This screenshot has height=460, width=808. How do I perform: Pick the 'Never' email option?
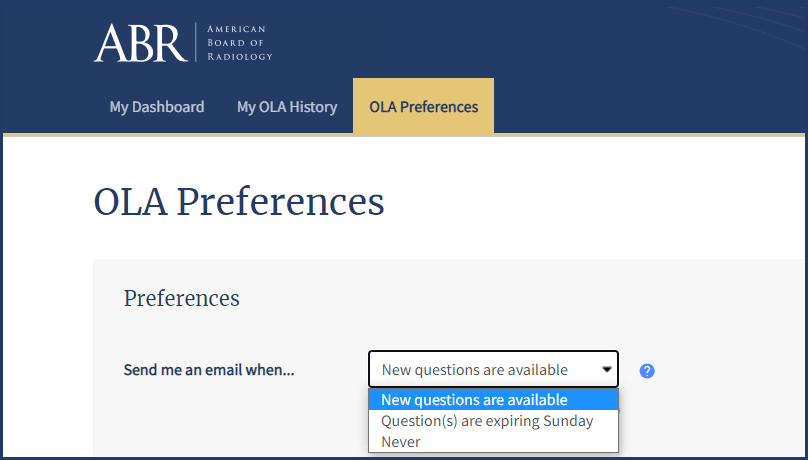click(401, 442)
